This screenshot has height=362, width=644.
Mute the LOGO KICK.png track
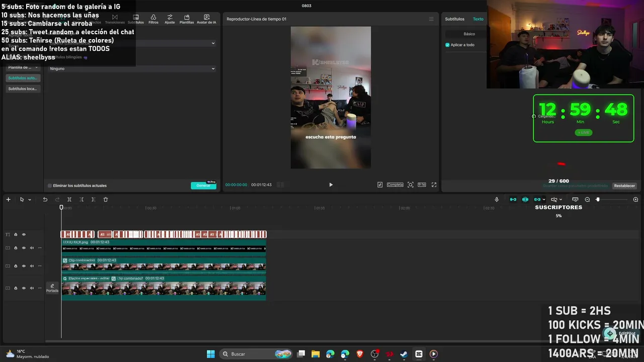[32, 247]
